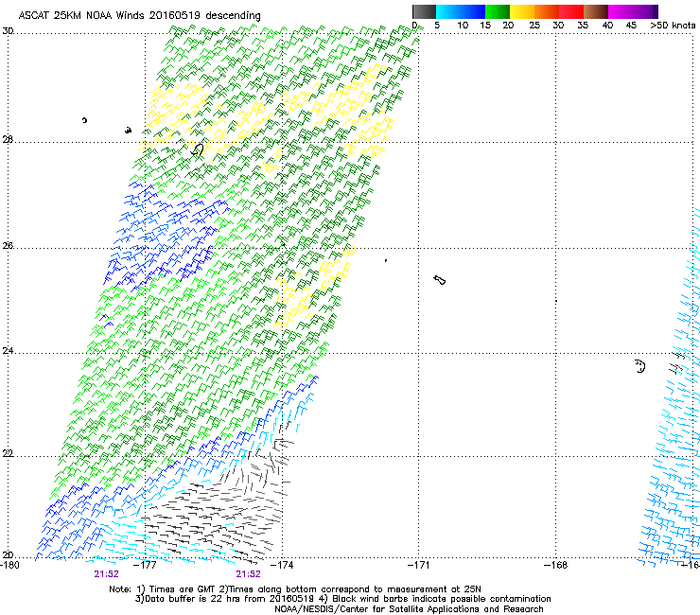The height and width of the screenshot is (615, 700).
Task: Click the brown 35-40 knots color swatch
Action: tap(596, 11)
